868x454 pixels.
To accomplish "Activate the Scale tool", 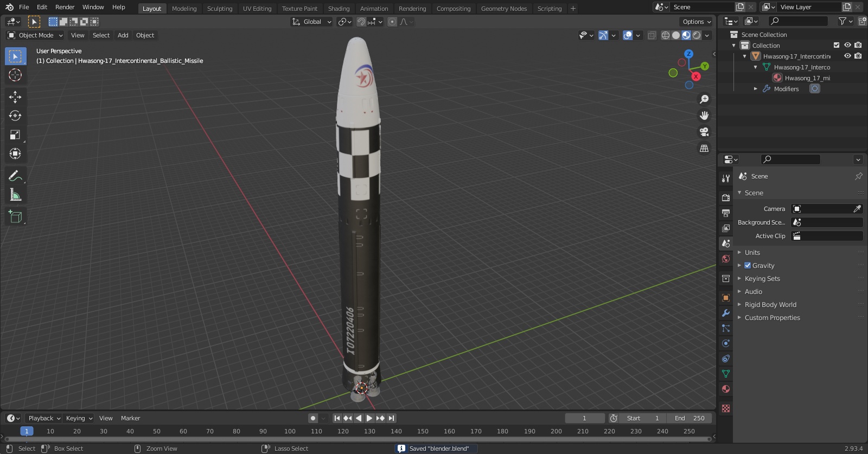I will pos(15,135).
